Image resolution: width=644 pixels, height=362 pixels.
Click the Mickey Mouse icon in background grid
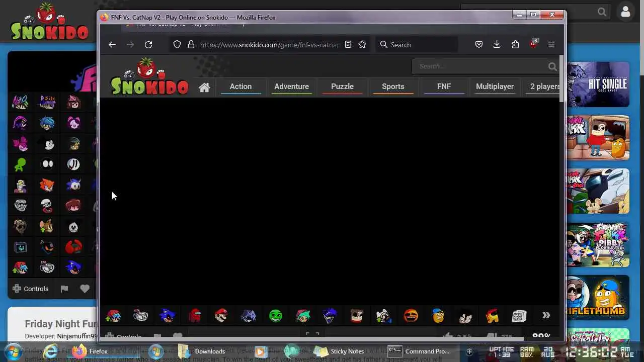click(x=48, y=144)
